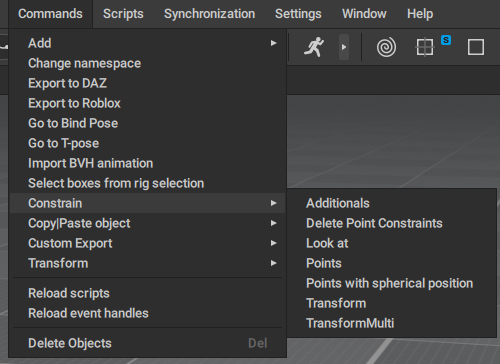Open the arrow dropdown beside running figure
The image size is (500, 364).
pos(344,47)
